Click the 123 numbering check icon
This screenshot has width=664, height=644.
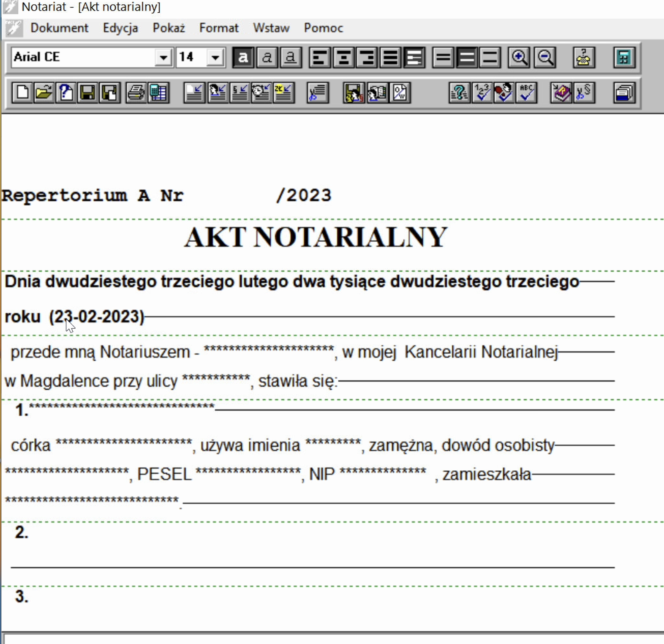coord(482,93)
